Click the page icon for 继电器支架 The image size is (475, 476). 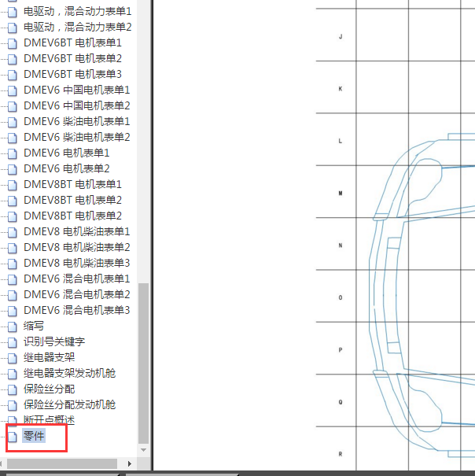click(x=12, y=358)
